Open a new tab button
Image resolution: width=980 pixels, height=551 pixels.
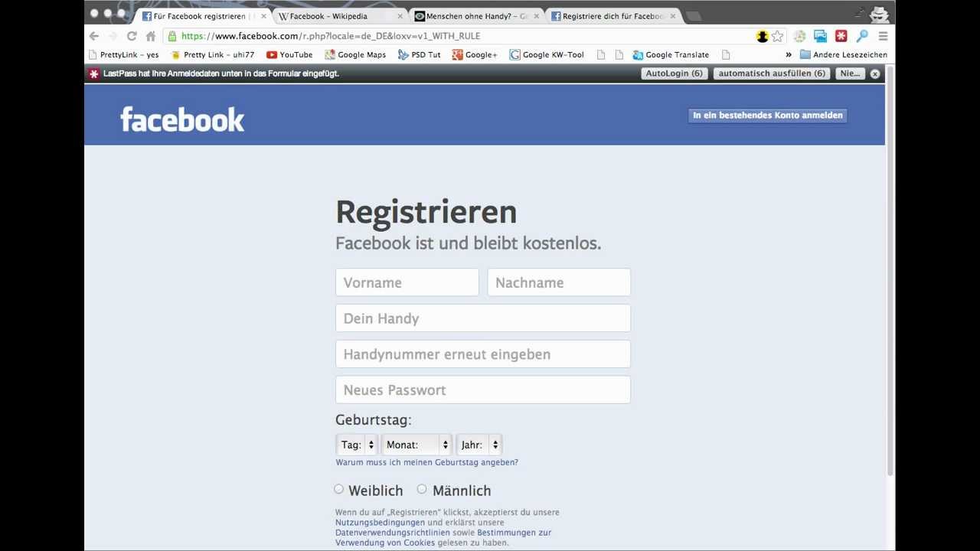pyautogui.click(x=693, y=16)
